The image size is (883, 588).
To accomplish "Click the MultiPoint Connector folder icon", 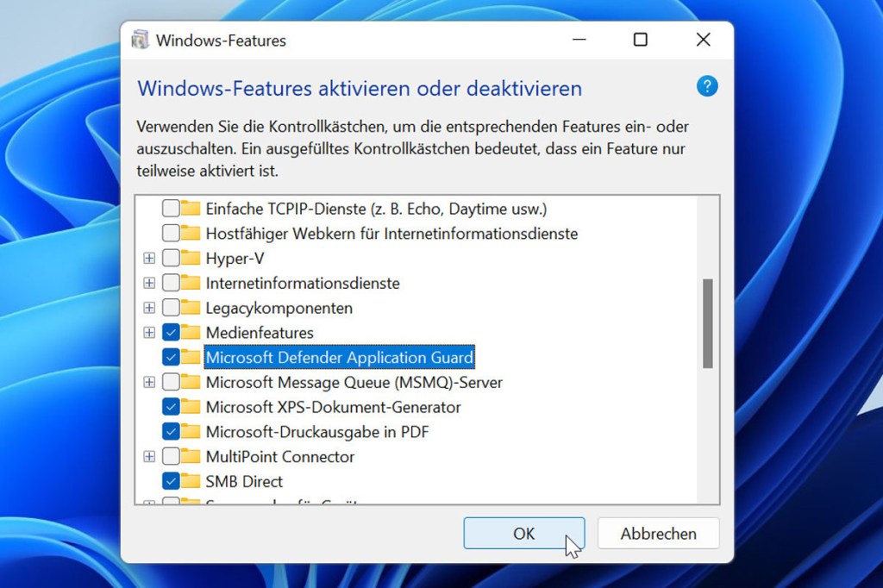I will pyautogui.click(x=191, y=456).
